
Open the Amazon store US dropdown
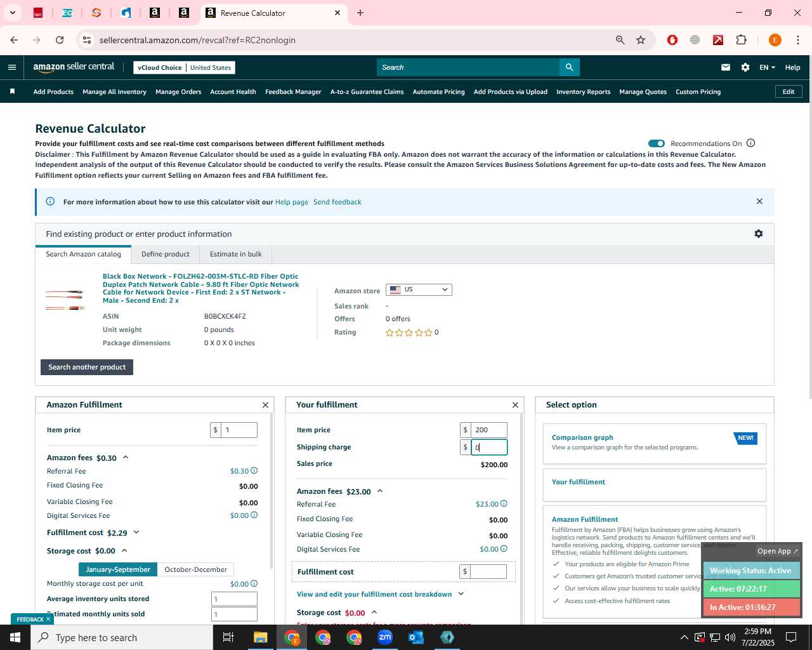coord(419,289)
